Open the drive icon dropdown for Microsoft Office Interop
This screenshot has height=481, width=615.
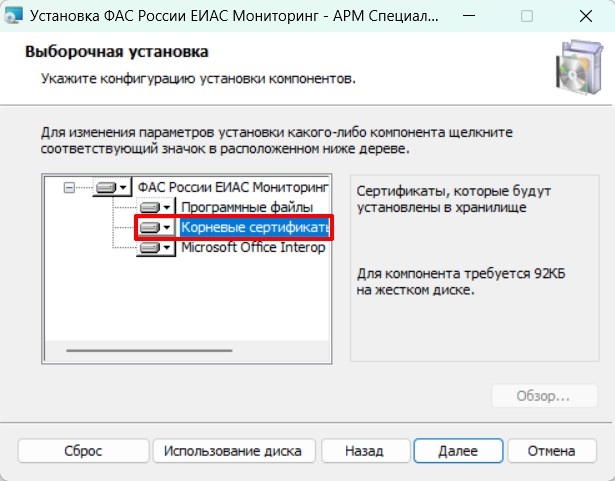coord(156,248)
